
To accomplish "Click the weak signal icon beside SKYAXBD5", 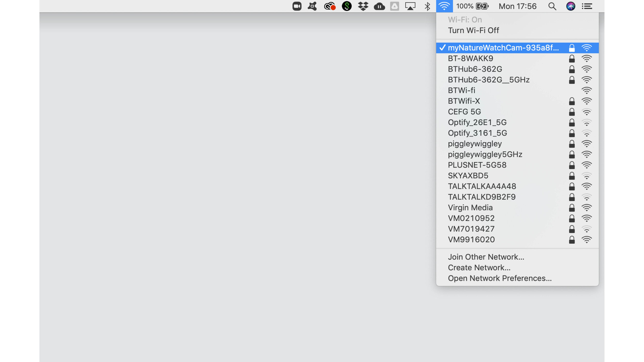I will pos(587,176).
